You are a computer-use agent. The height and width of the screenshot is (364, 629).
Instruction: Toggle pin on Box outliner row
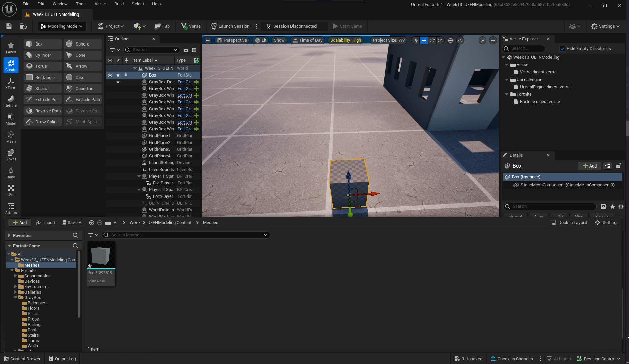click(126, 75)
